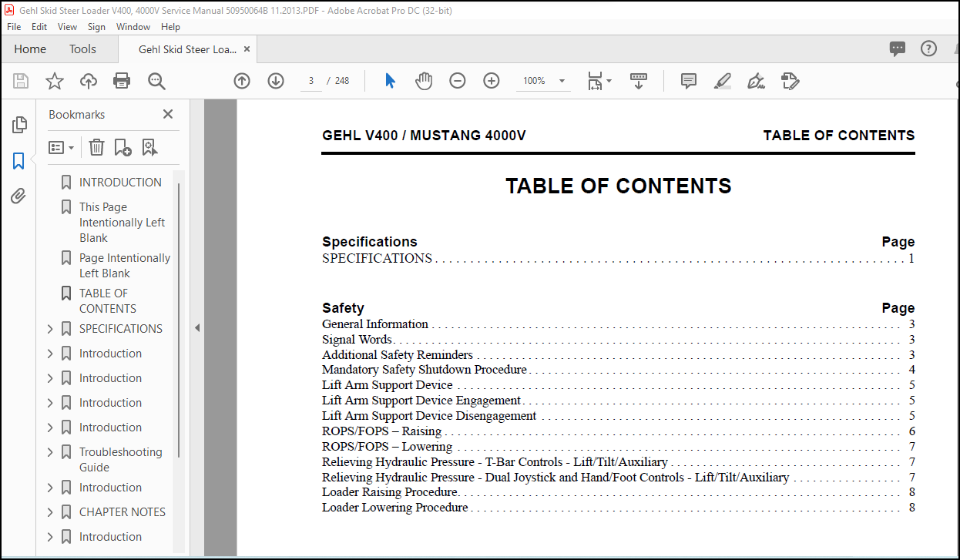960x560 pixels.
Task: Add a sticky note comment
Action: point(689,81)
